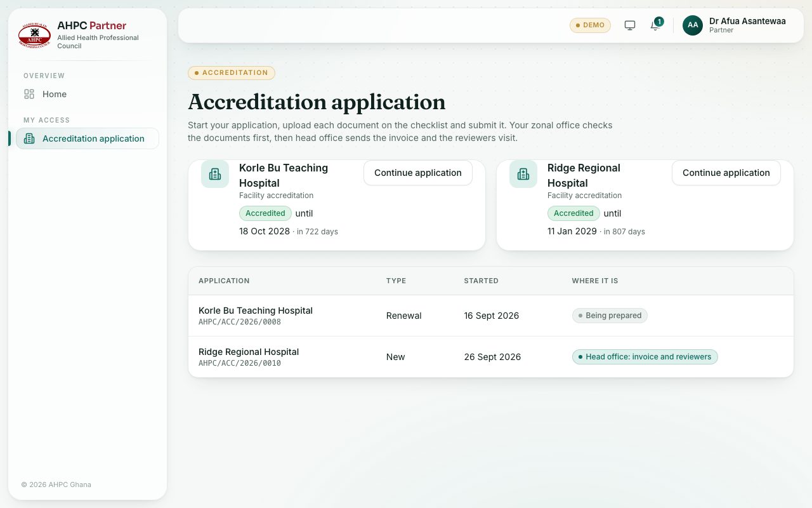Viewport: 812px width, 508px height.
Task: Open the Korle Bu Teaching Hospital table row
Action: pyautogui.click(x=491, y=316)
